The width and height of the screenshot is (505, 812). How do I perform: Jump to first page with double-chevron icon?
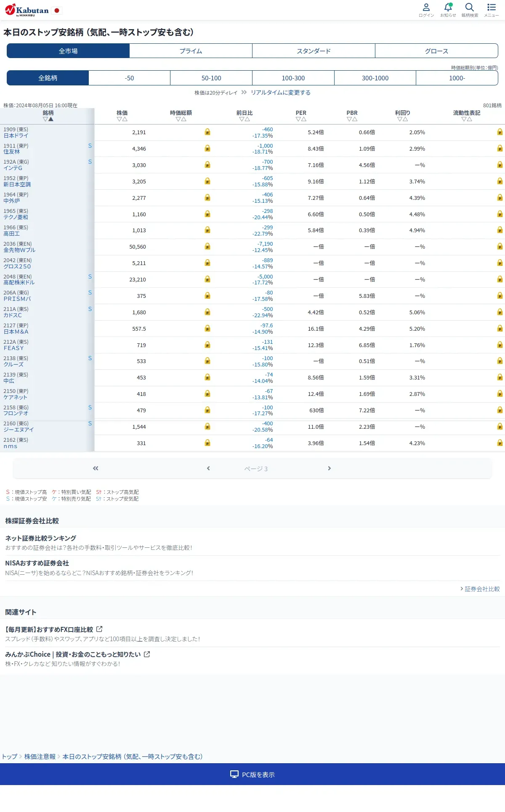[96, 468]
